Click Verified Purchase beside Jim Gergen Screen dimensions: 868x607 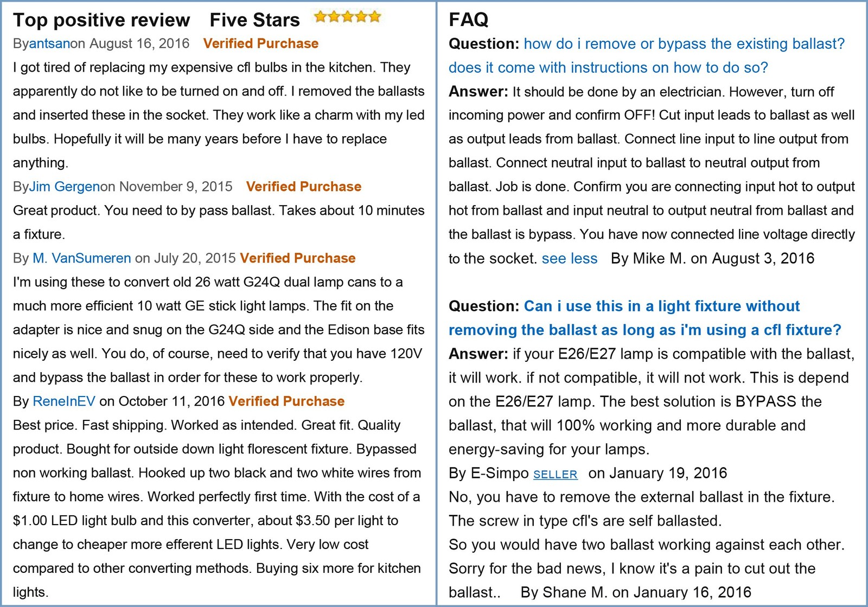tap(304, 187)
